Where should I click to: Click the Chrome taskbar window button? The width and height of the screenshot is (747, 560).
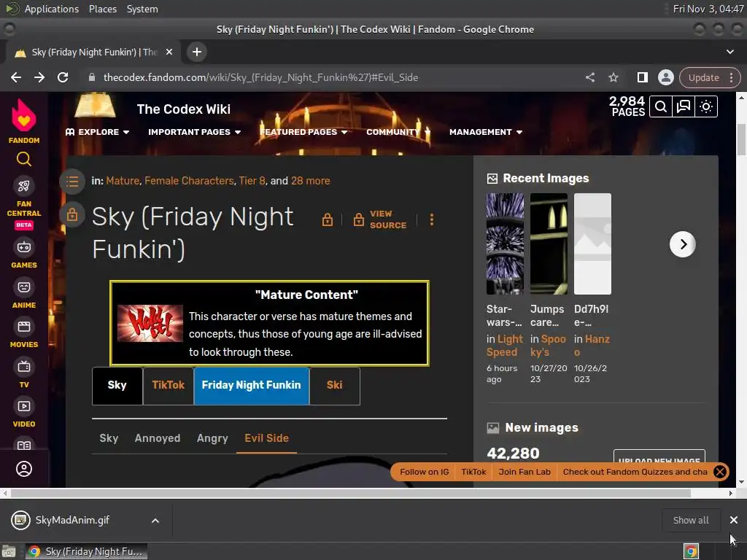click(86, 551)
